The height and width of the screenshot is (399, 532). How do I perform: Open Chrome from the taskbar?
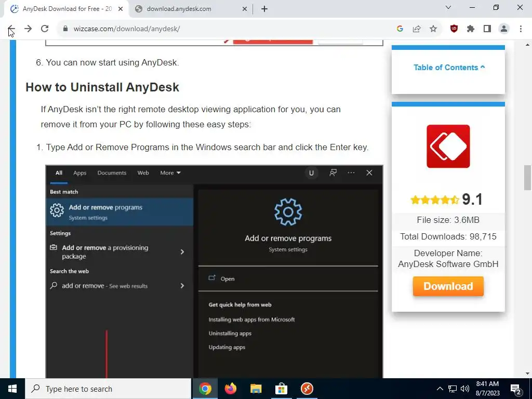pos(205,389)
